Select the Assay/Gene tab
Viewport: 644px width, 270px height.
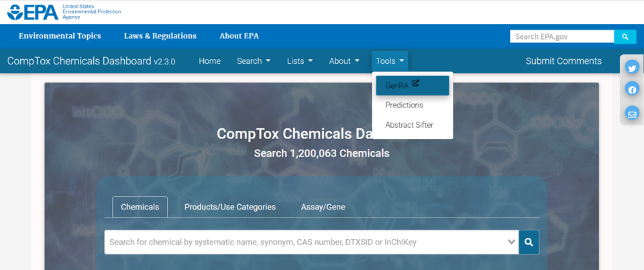[323, 207]
